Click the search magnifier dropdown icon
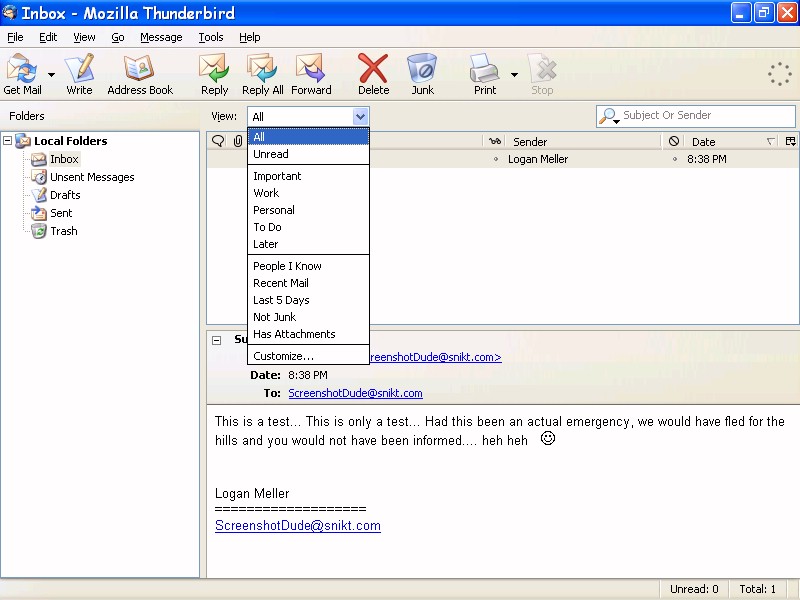This screenshot has width=800, height=600. [609, 116]
